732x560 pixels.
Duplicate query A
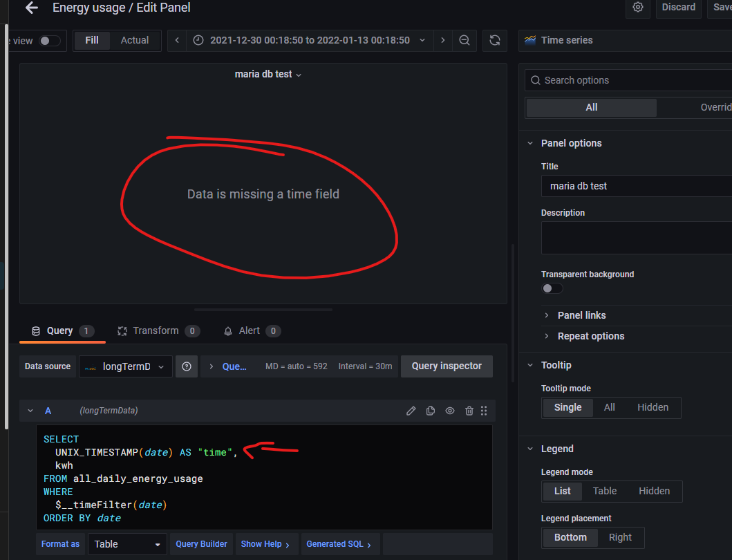point(431,411)
